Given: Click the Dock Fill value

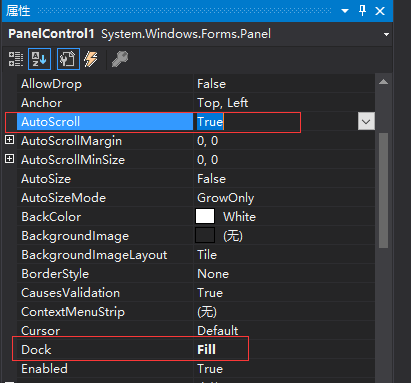Looking at the screenshot, I should tap(206, 350).
